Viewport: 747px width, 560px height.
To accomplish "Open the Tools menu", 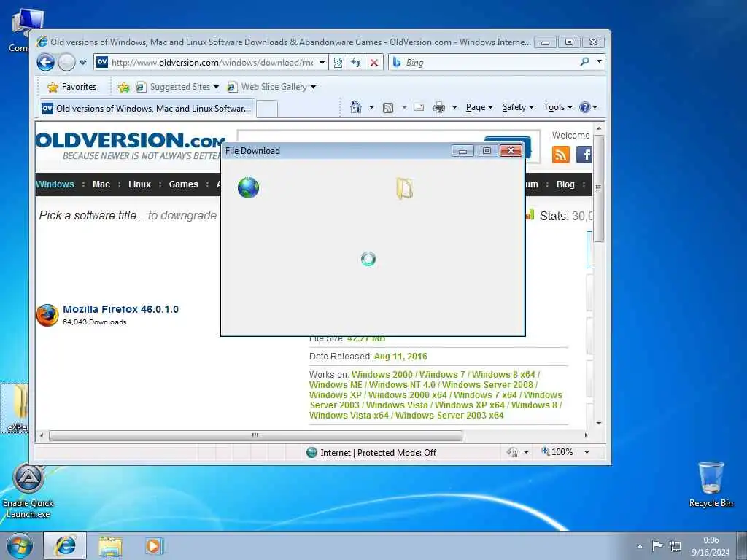I will coord(558,107).
